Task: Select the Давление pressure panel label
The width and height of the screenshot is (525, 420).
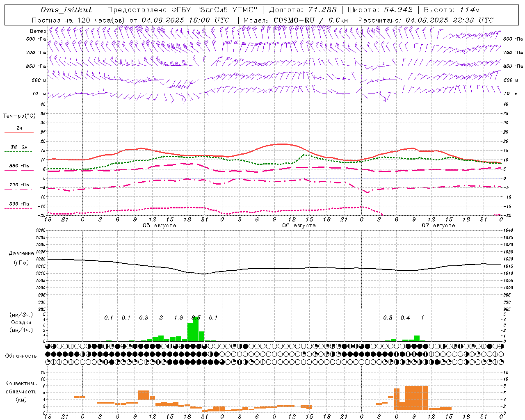Action: (x=21, y=253)
